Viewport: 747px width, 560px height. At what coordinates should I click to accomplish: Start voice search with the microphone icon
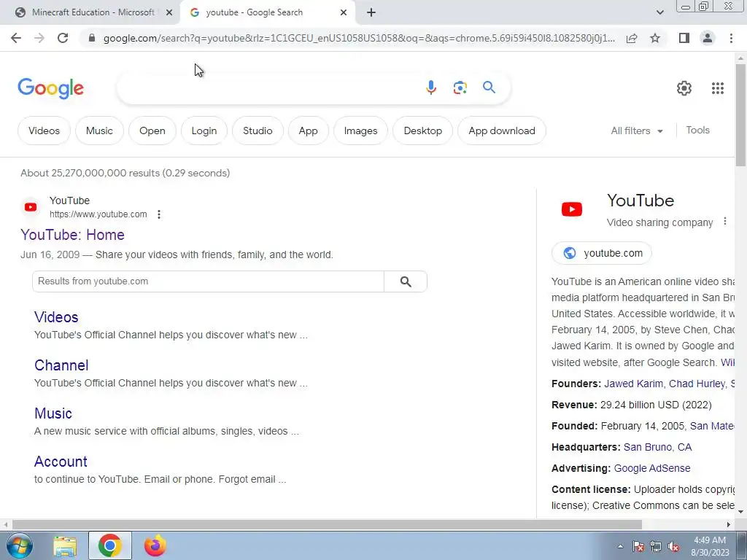point(430,87)
